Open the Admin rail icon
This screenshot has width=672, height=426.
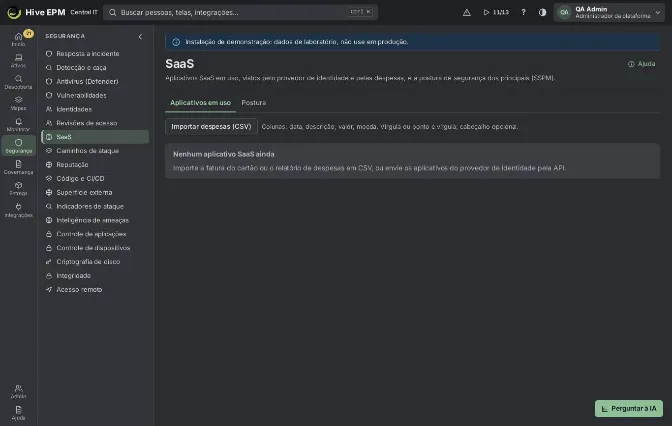point(18,391)
